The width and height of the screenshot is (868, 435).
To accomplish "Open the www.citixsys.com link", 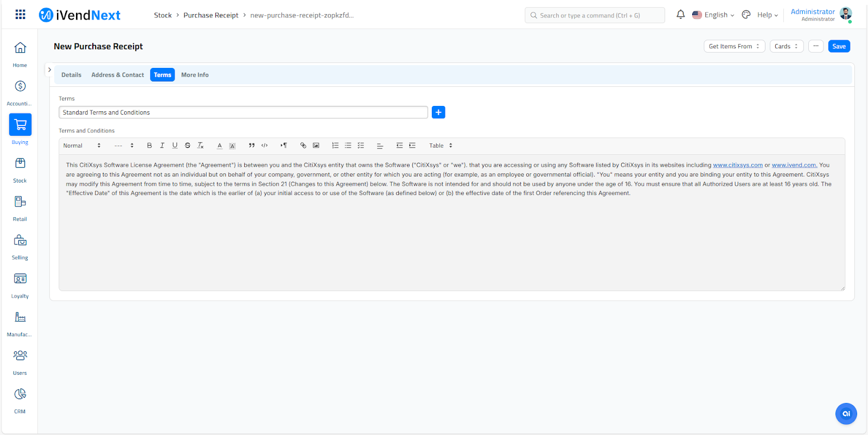I will coord(737,165).
